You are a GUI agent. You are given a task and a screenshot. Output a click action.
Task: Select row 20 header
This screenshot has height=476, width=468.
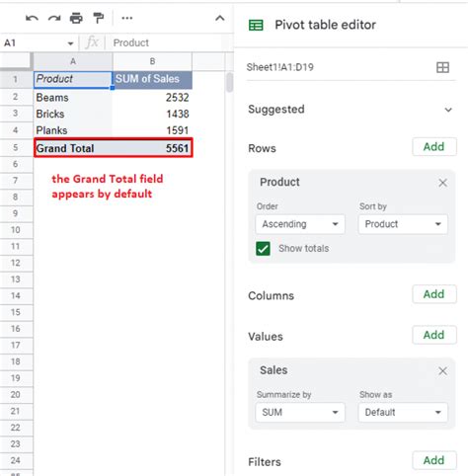point(16,394)
